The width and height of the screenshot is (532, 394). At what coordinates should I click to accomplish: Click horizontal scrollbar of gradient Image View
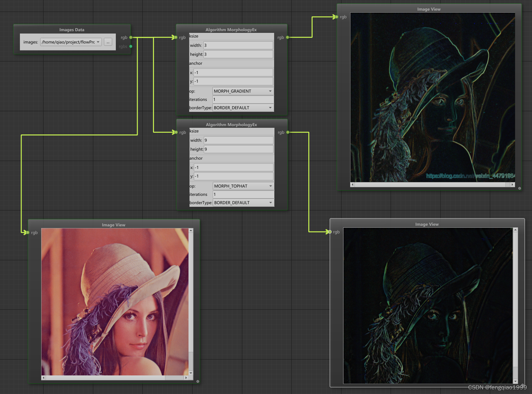433,185
